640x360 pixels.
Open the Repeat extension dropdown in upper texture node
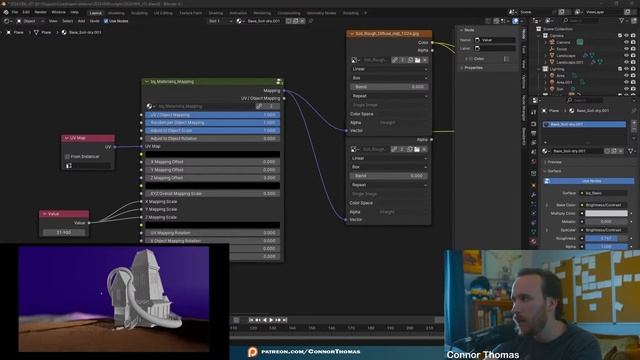(389, 96)
